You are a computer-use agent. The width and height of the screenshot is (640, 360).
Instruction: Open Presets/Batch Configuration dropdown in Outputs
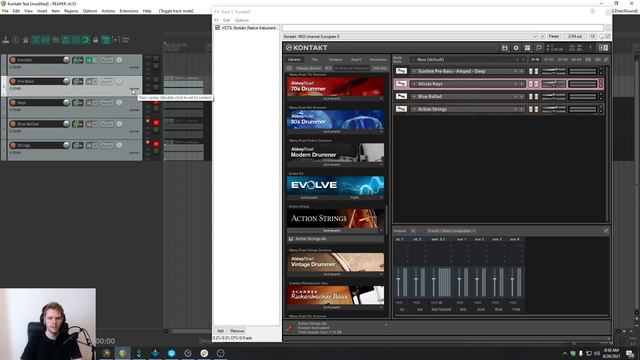tap(451, 231)
